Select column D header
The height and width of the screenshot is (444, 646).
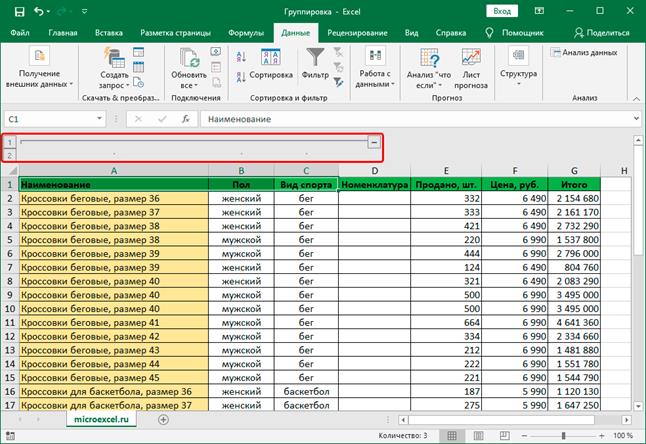tap(374, 171)
